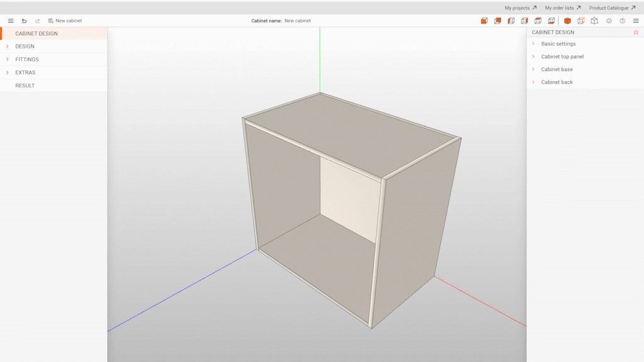
Task: Click the bottom face view cube icon
Action: tap(550, 20)
